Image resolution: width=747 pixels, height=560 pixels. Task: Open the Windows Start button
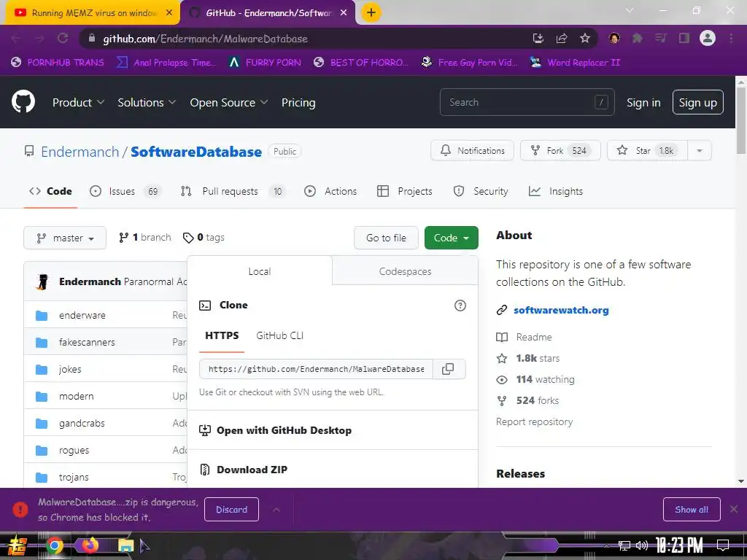(18, 545)
